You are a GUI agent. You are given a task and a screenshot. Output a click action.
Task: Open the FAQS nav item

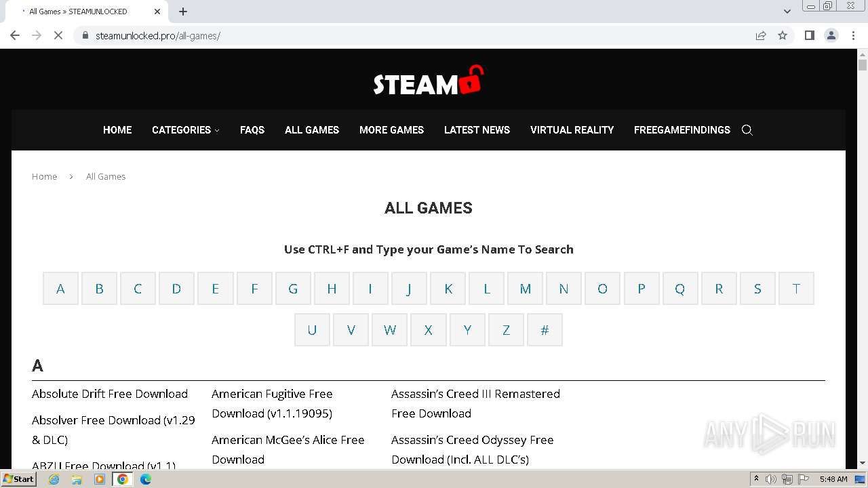pyautogui.click(x=252, y=130)
